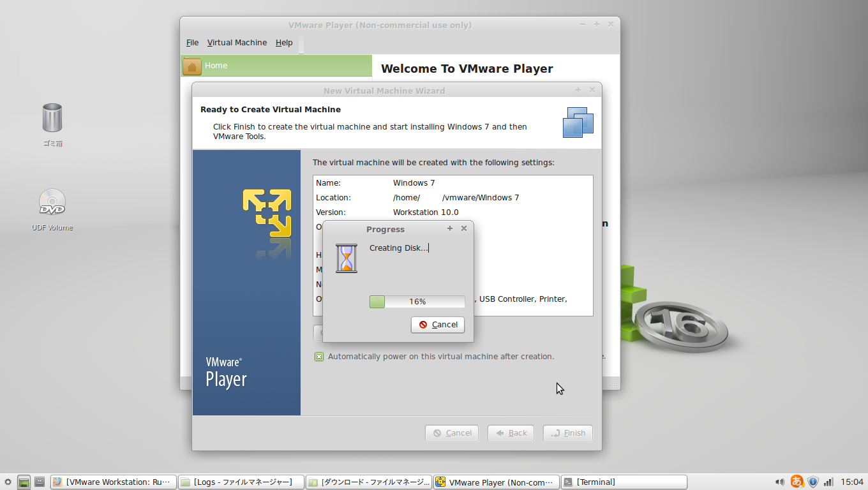Select the 'Creating Disk...' status text
Viewport: 868px width, 490px height.
tap(399, 248)
